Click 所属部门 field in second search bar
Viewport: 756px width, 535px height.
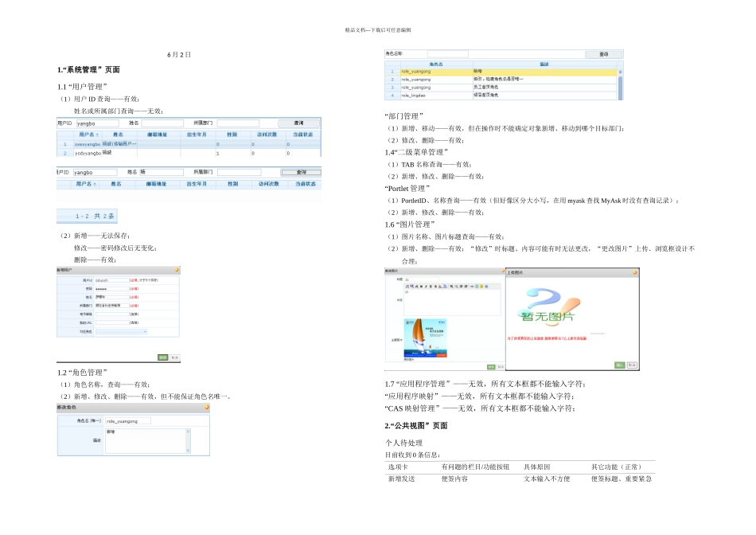click(x=240, y=172)
